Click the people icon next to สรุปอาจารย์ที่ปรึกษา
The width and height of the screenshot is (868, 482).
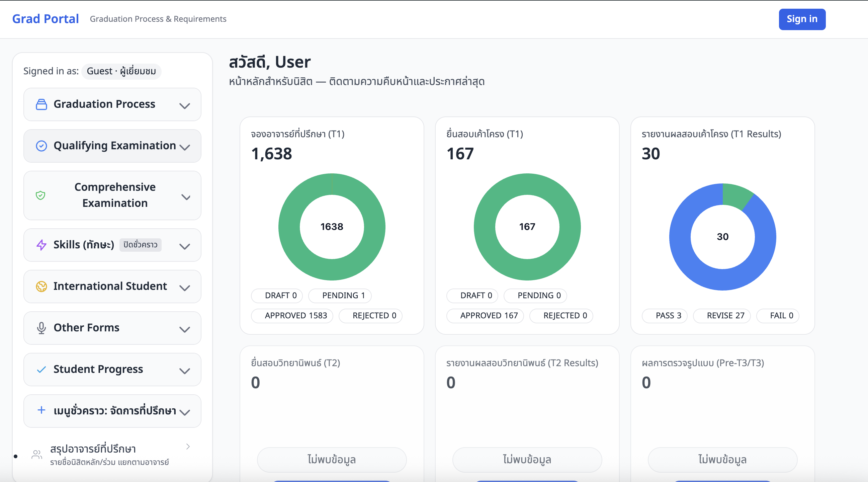[37, 454]
